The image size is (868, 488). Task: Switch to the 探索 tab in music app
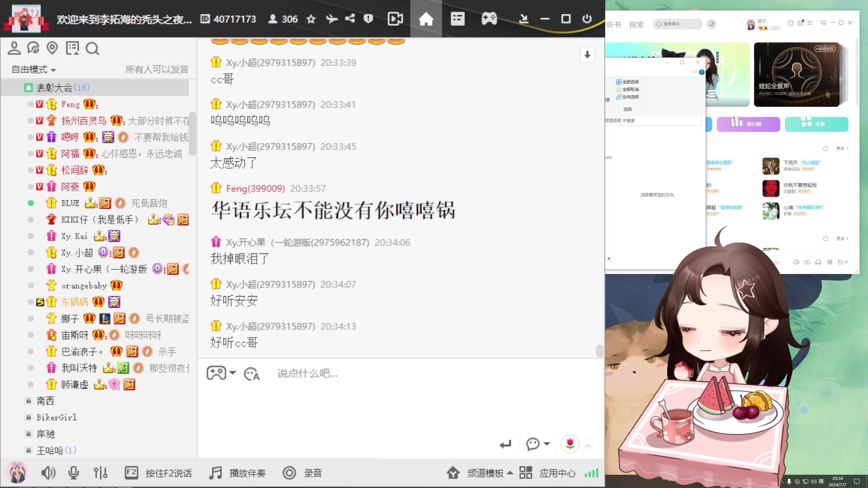pyautogui.click(x=636, y=24)
